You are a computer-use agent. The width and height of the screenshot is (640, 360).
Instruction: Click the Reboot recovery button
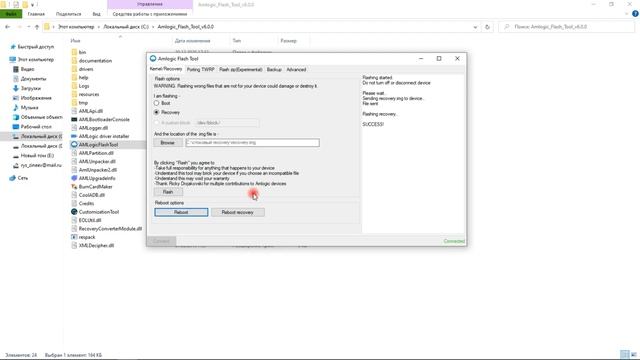tap(238, 212)
